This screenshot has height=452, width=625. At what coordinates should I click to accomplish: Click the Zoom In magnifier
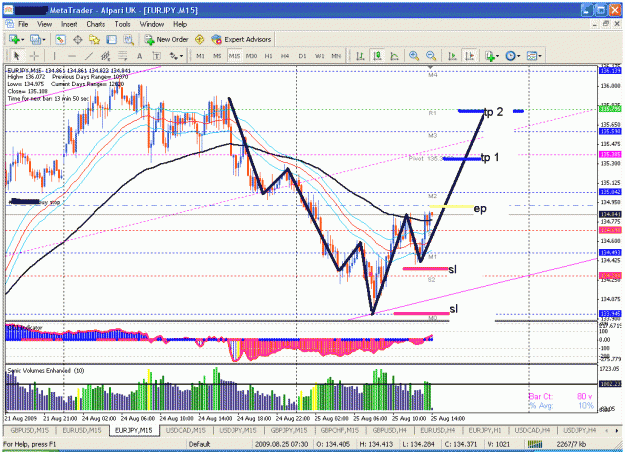pyautogui.click(x=414, y=56)
